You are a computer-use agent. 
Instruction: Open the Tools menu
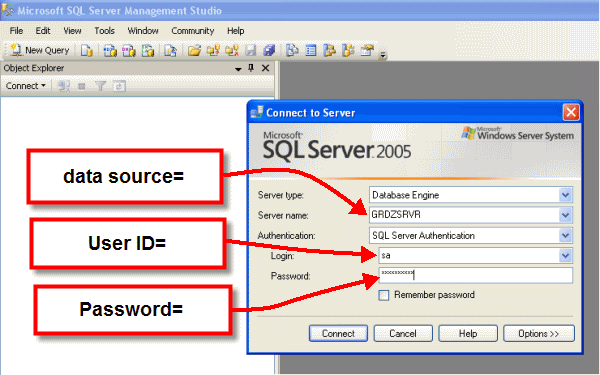click(104, 31)
